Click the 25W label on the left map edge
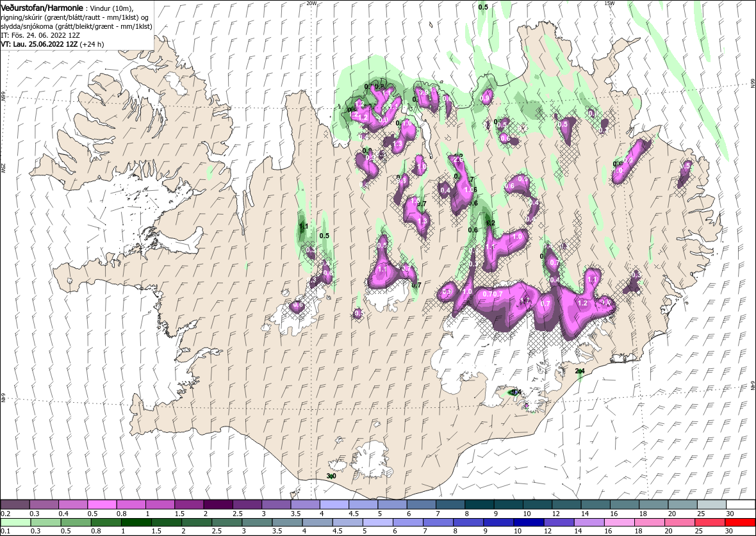 3,168
